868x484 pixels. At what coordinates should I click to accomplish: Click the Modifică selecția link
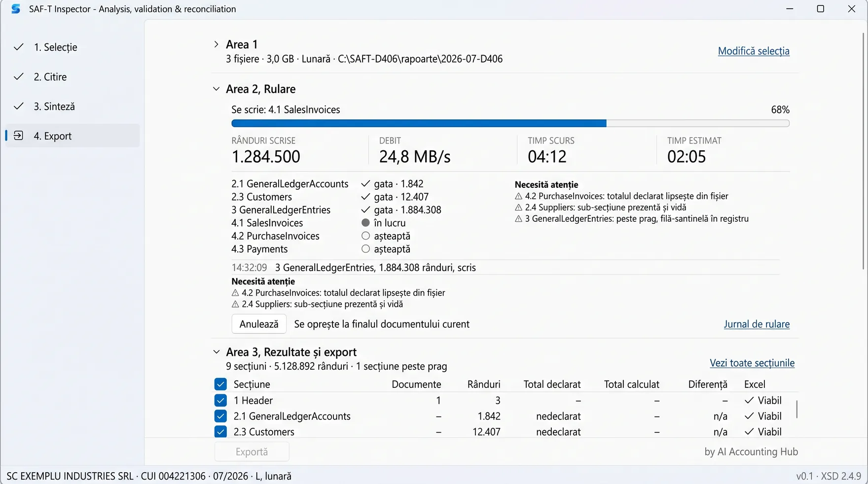(x=754, y=51)
